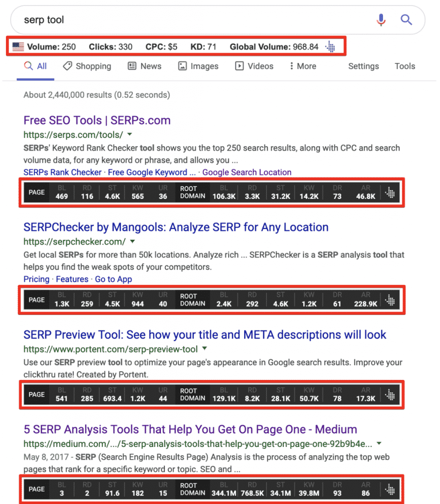
Task: Click the Ahrefs cursor icon on the SERPs.com bar
Action: tap(390, 192)
